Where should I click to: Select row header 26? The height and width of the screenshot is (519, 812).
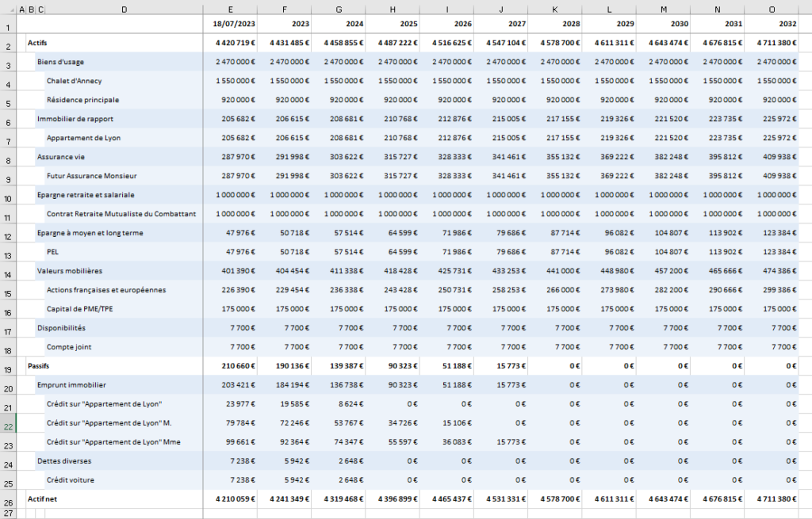pos(8,501)
